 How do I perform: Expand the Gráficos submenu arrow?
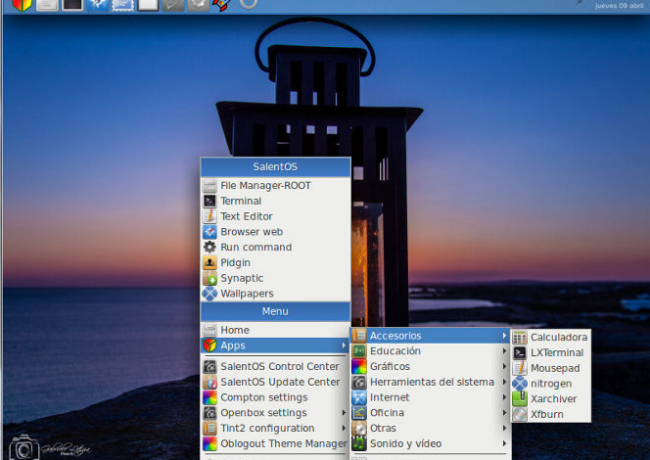[505, 367]
